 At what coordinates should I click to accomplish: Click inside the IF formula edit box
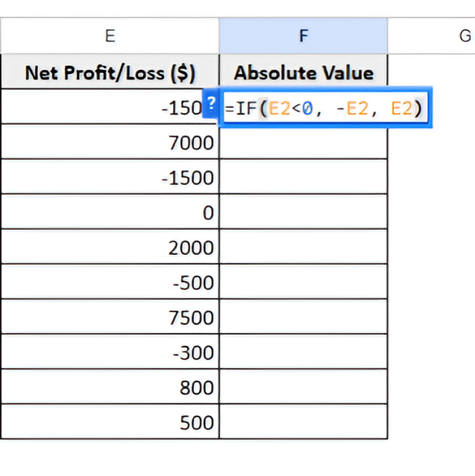(x=324, y=108)
